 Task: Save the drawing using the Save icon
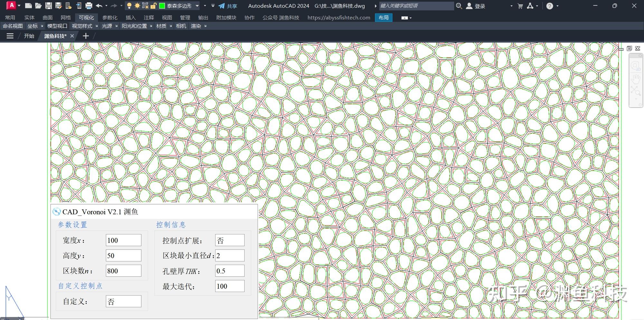[48, 5]
